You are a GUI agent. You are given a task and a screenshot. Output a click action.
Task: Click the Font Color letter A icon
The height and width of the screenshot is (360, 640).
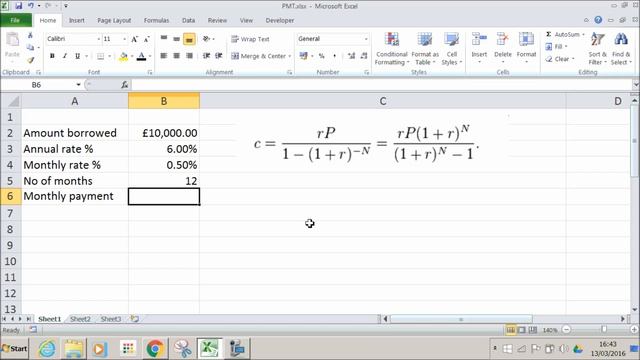click(141, 56)
